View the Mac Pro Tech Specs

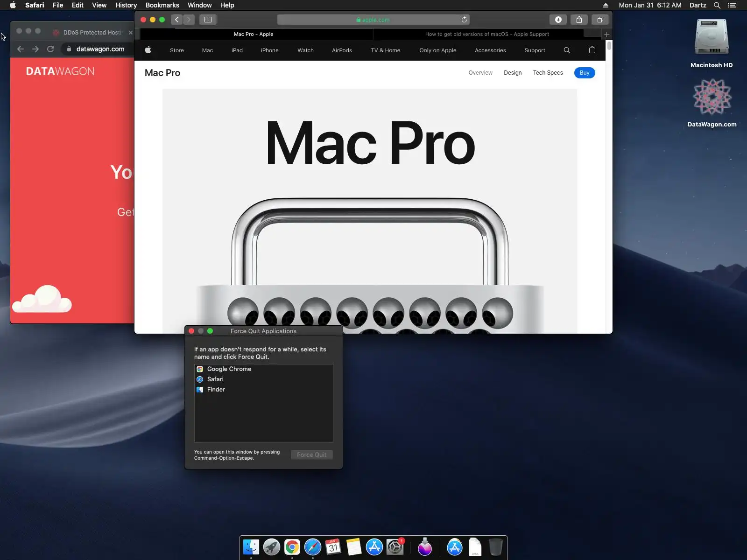[x=548, y=73]
